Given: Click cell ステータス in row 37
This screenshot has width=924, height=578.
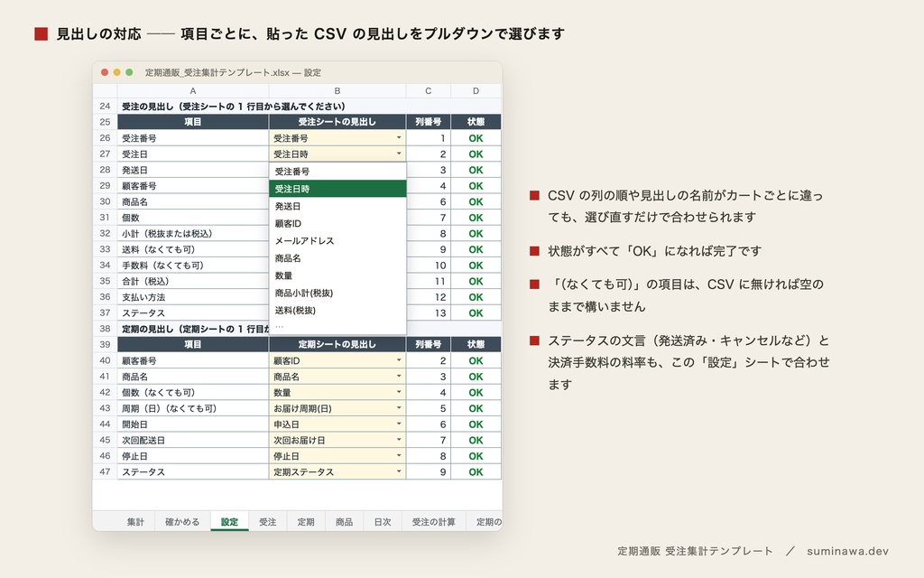Looking at the screenshot, I should click(193, 313).
